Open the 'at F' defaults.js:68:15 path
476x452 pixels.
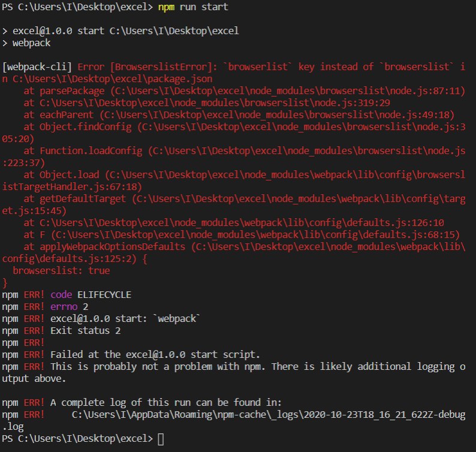tap(255, 234)
